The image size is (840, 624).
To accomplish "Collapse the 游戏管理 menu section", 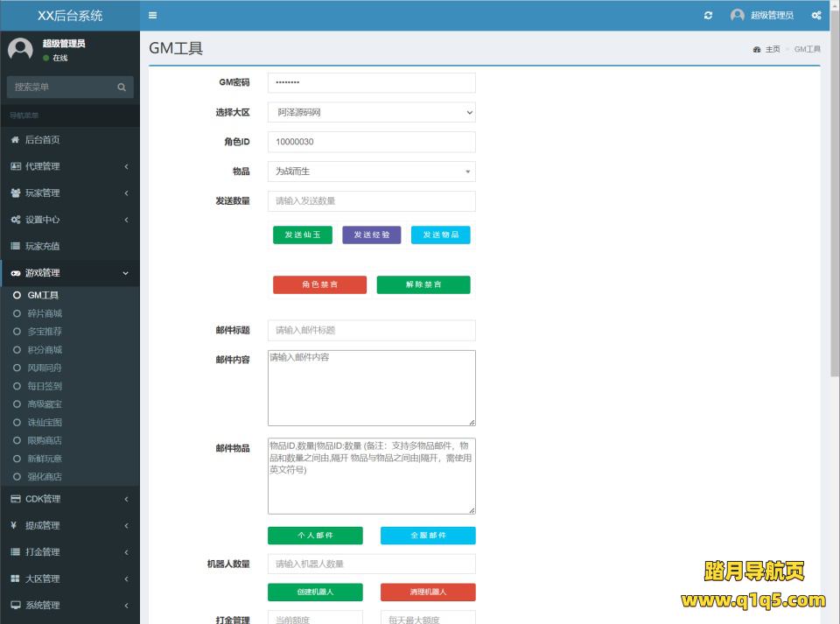I will 126,273.
